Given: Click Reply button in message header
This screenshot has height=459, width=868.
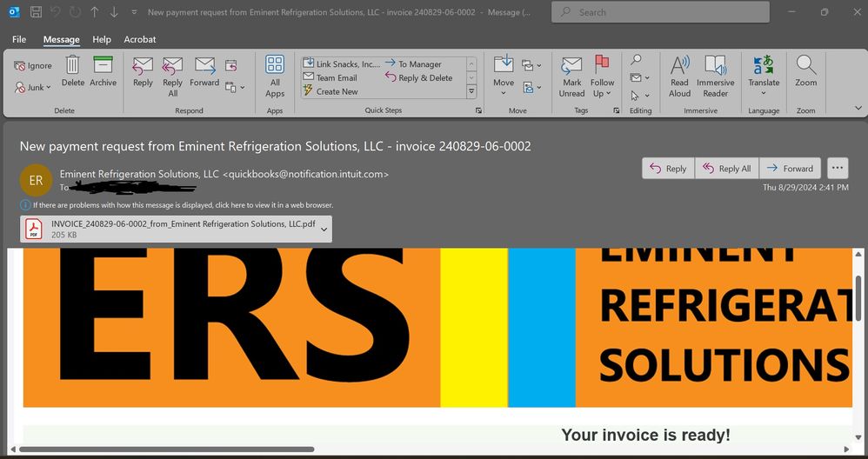Looking at the screenshot, I should tap(668, 168).
